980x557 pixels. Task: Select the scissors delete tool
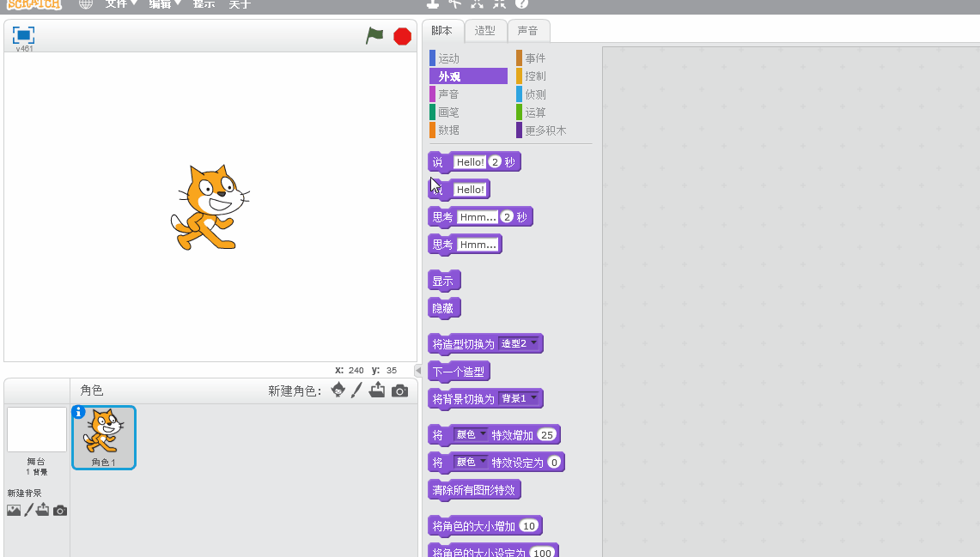pos(454,3)
